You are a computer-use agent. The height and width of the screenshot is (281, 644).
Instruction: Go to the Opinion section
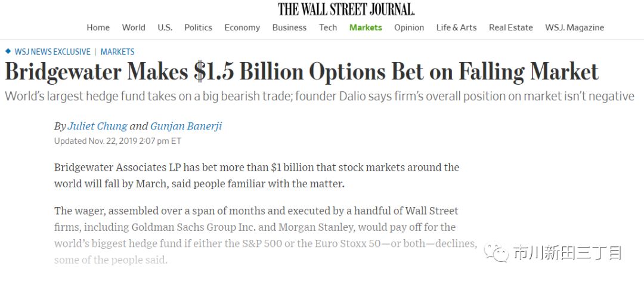409,27
